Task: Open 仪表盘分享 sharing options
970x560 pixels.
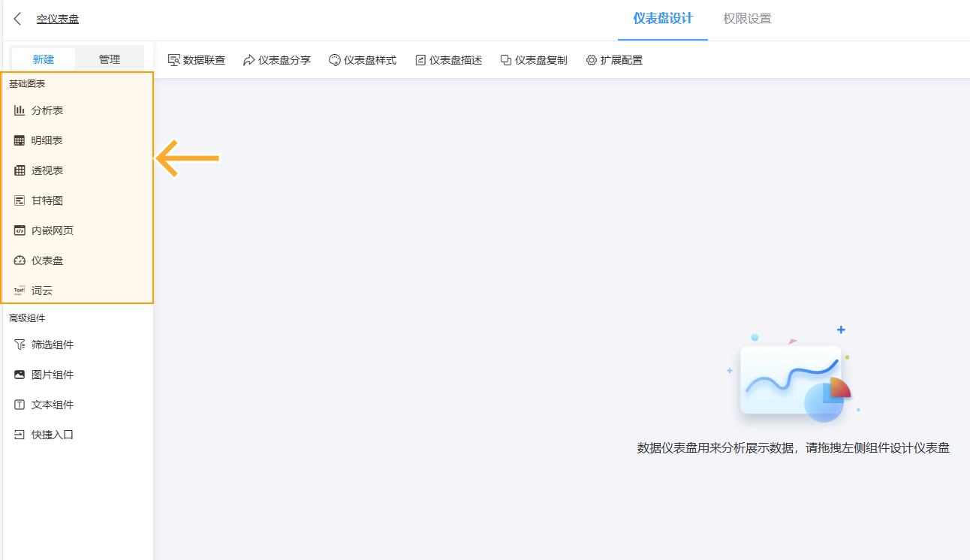Action: pyautogui.click(x=278, y=59)
